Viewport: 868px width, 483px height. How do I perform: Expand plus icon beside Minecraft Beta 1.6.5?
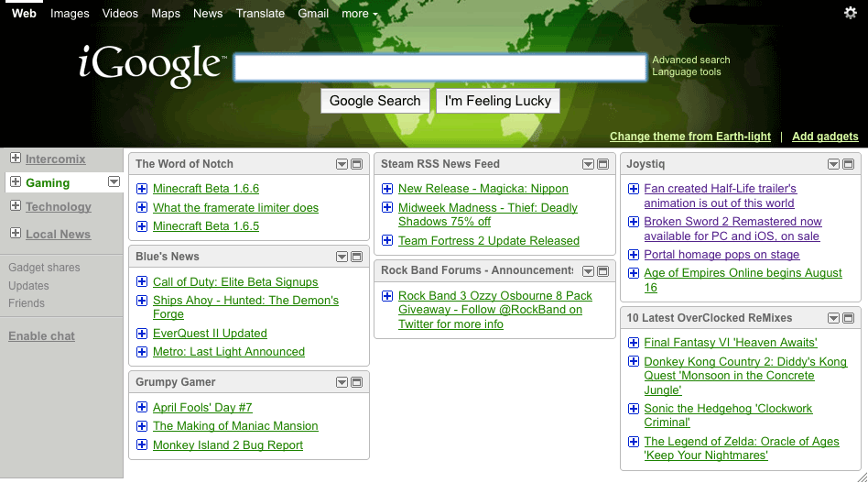[142, 226]
